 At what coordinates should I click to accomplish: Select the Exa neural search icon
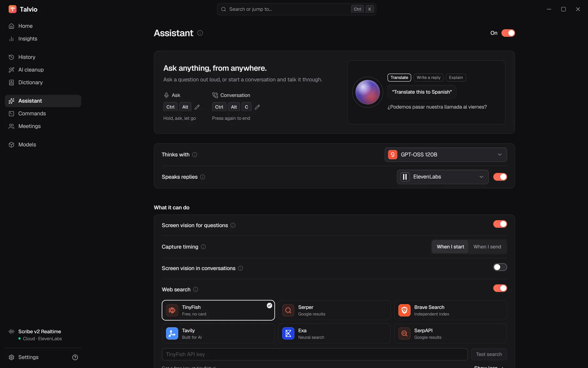288,334
